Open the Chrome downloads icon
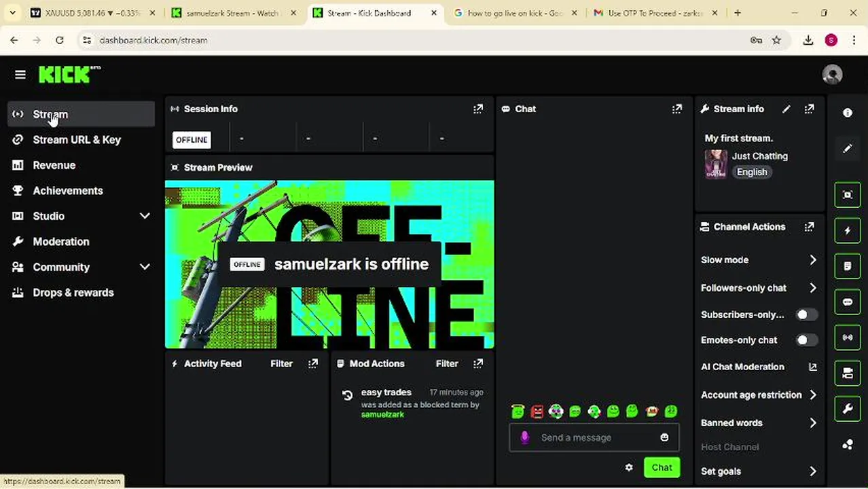868x489 pixels. pos(808,41)
